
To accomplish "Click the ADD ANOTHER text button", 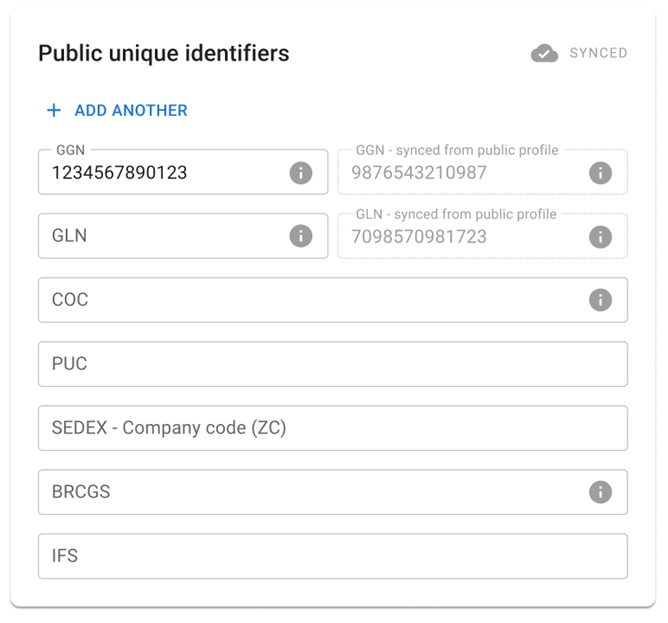I will tap(131, 110).
